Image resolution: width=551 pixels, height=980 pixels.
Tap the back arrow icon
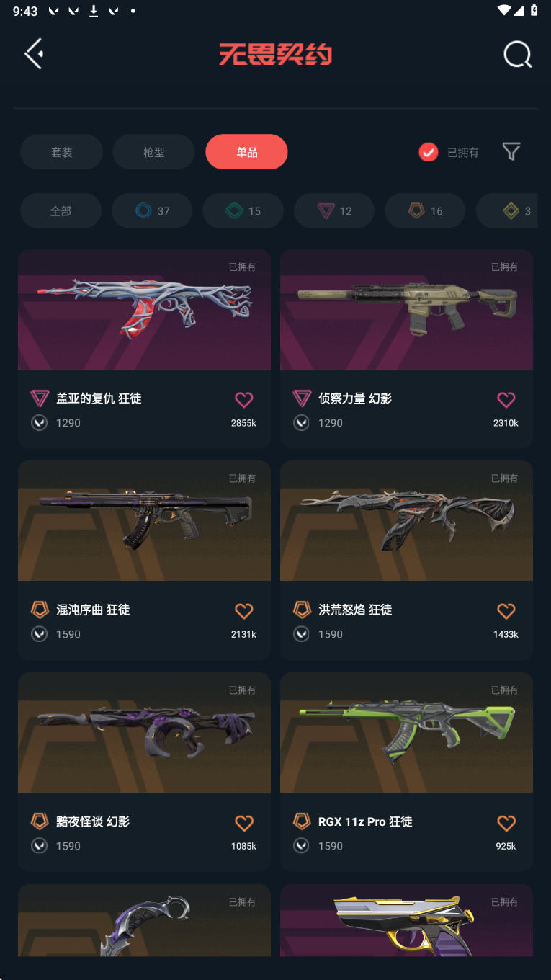(33, 54)
